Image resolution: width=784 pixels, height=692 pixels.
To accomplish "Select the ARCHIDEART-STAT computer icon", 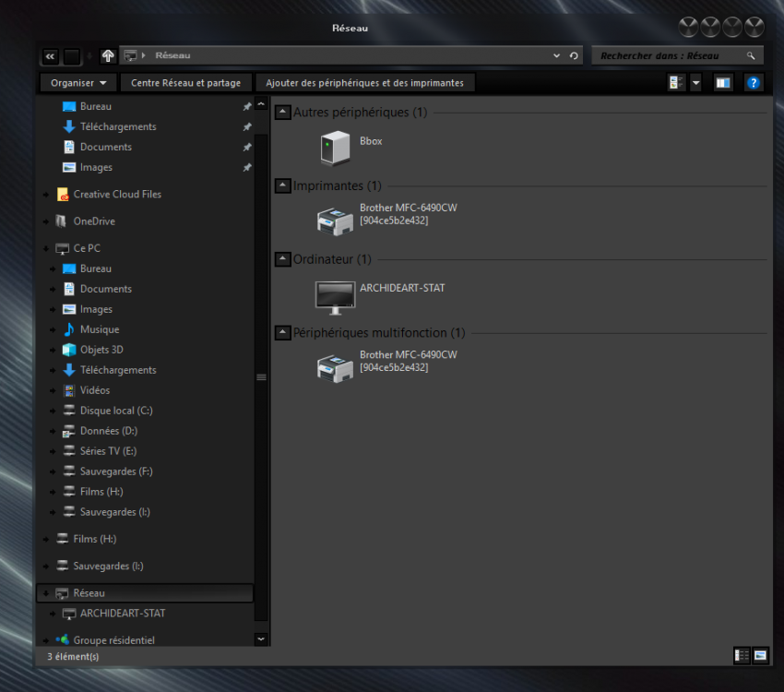I will [x=335, y=294].
